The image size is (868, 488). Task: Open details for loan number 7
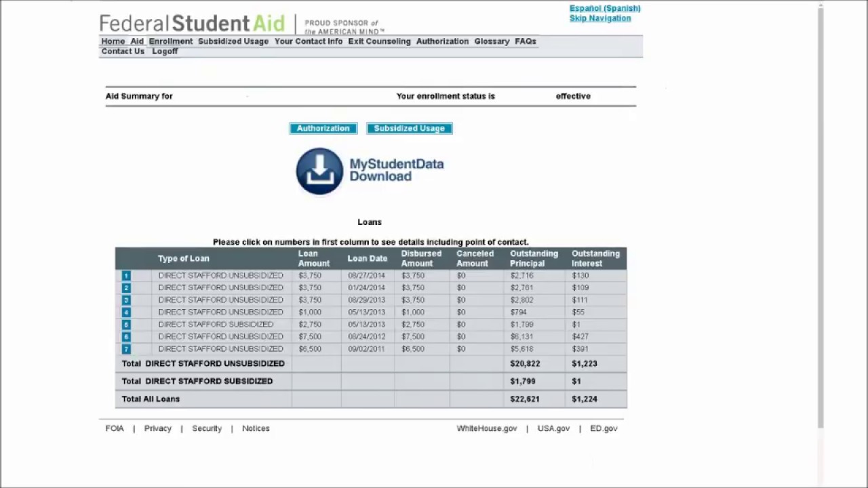(x=126, y=349)
